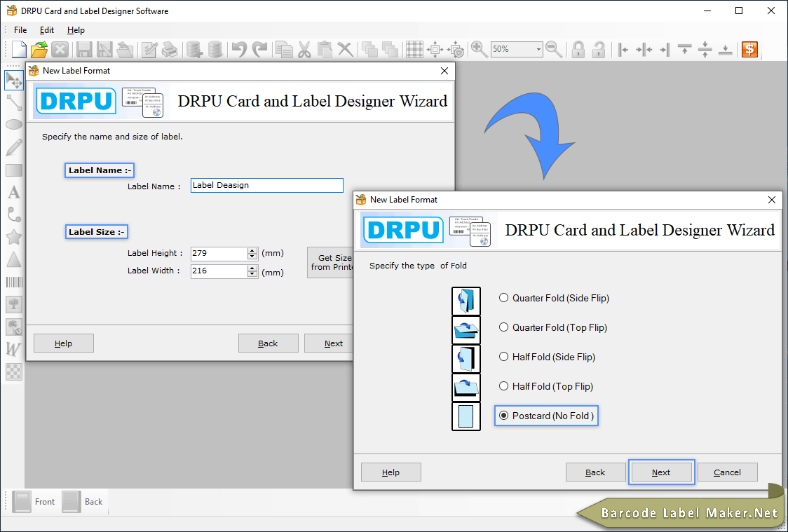This screenshot has width=788, height=532.
Task: Switch to the Front side tab
Action: tap(34, 501)
